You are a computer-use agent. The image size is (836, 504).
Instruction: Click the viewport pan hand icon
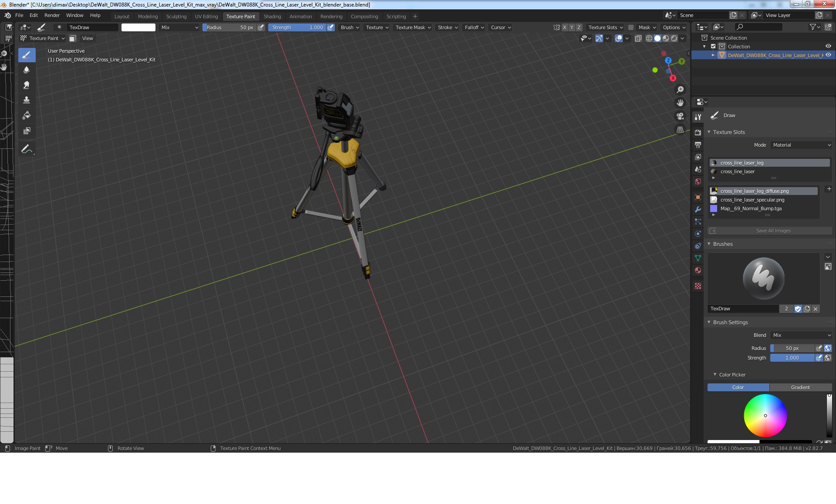680,103
